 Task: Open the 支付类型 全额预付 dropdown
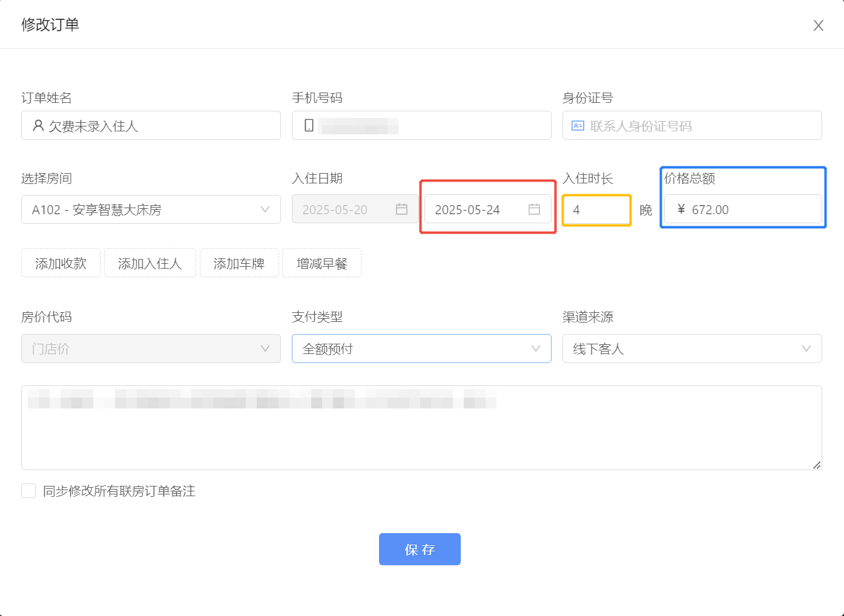421,349
